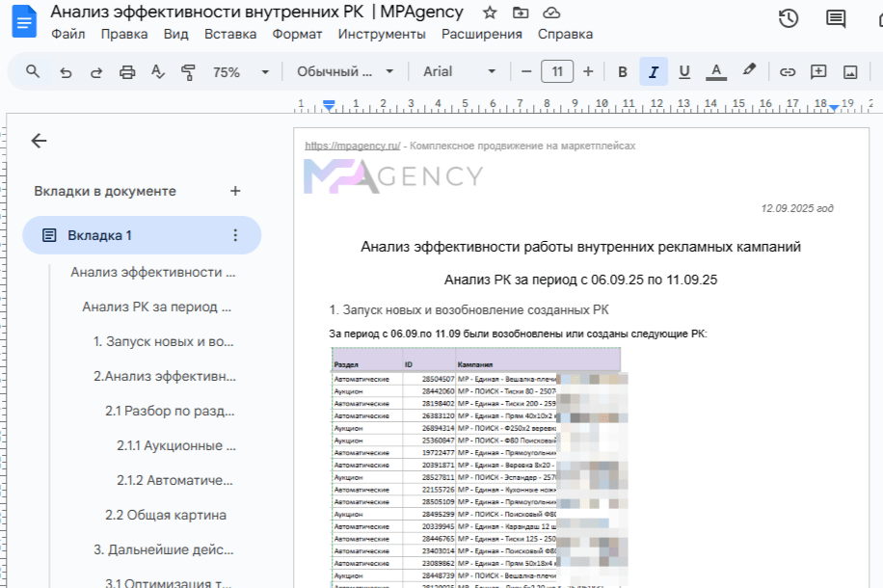883x588 pixels.
Task: Run spelling and grammar check
Action: [x=158, y=72]
